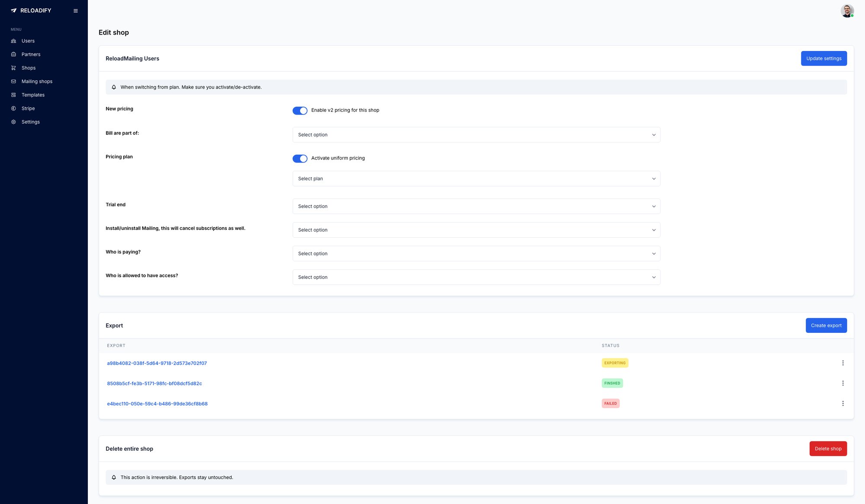The height and width of the screenshot is (504, 865).
Task: Expand the Select plan dropdown
Action: (477, 179)
